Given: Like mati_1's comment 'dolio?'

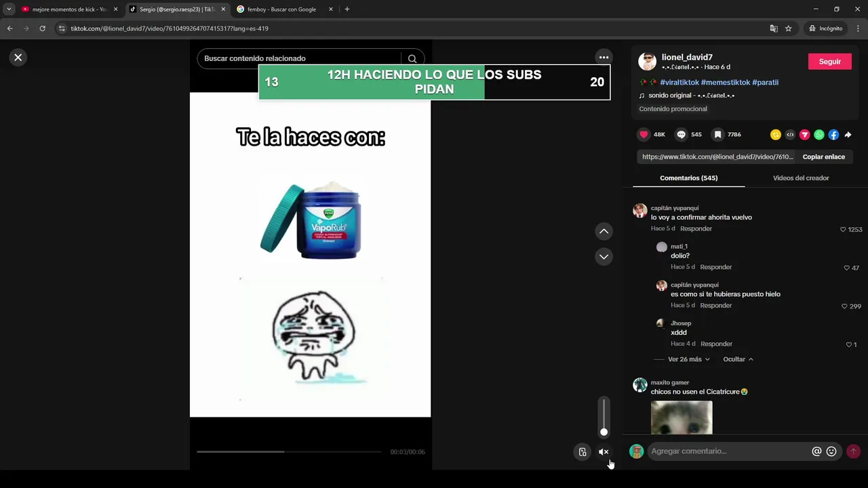Looking at the screenshot, I should 846,268.
